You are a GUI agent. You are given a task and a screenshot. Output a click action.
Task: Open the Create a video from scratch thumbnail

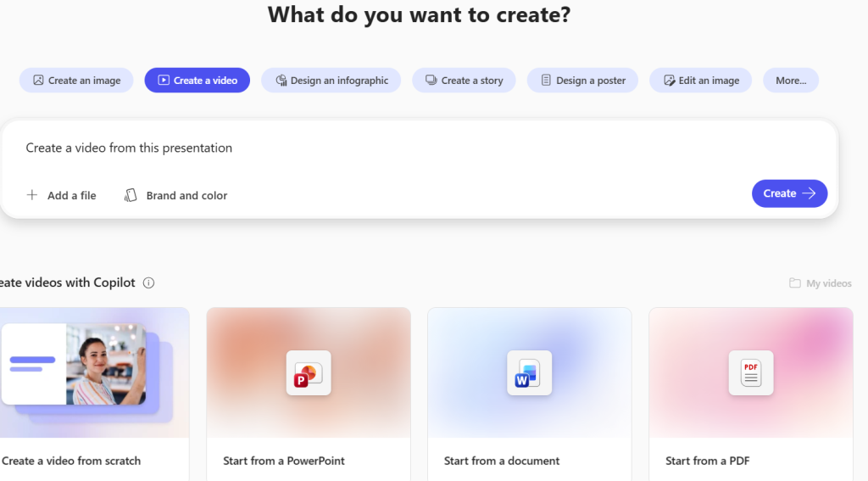85,373
